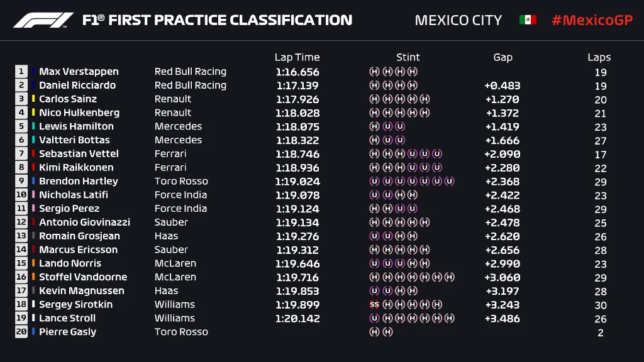Select the Stint column header

pyautogui.click(x=408, y=57)
